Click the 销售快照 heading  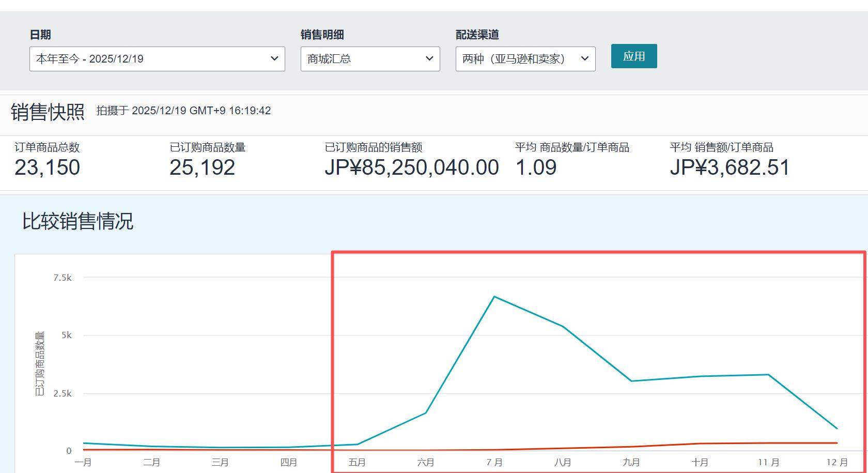point(48,112)
